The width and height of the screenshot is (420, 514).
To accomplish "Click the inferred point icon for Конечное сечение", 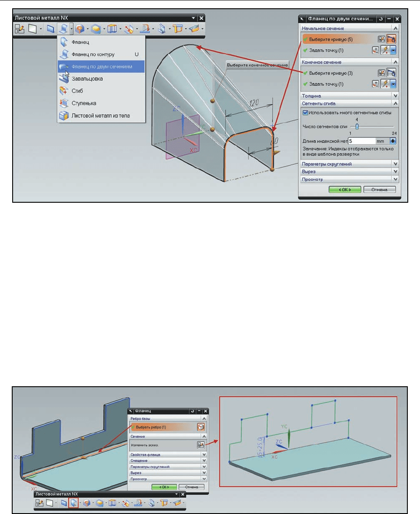I will click(385, 84).
